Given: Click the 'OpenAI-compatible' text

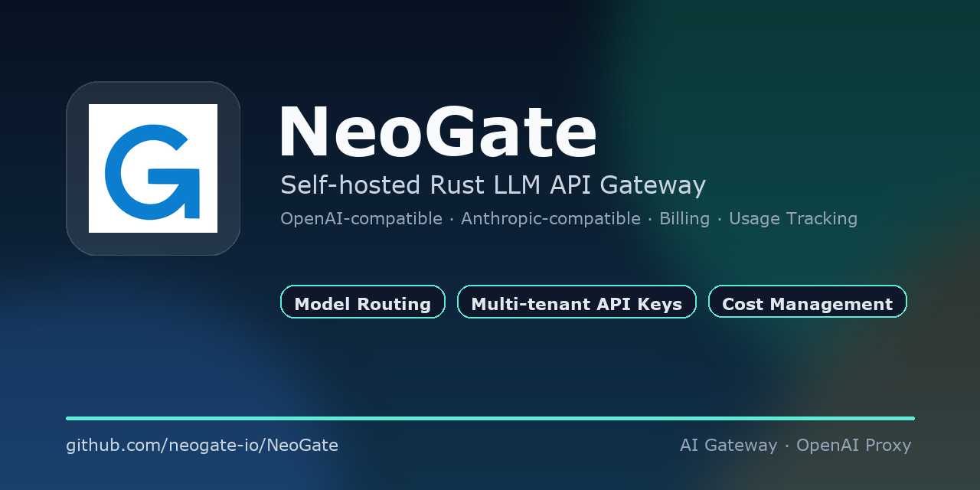Looking at the screenshot, I should click(x=361, y=218).
